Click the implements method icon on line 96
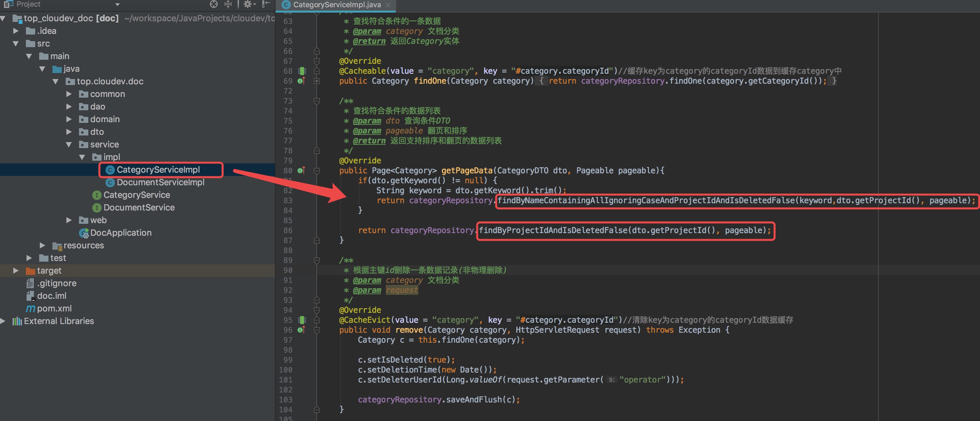Viewport: 980px width, 421px height. (x=301, y=330)
